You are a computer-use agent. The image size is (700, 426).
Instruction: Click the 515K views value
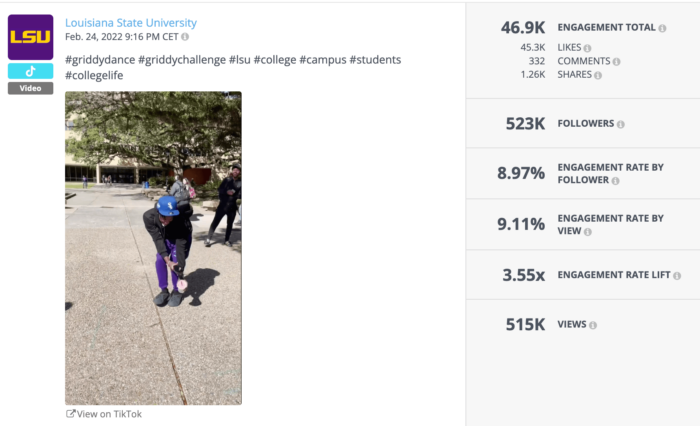[525, 325]
